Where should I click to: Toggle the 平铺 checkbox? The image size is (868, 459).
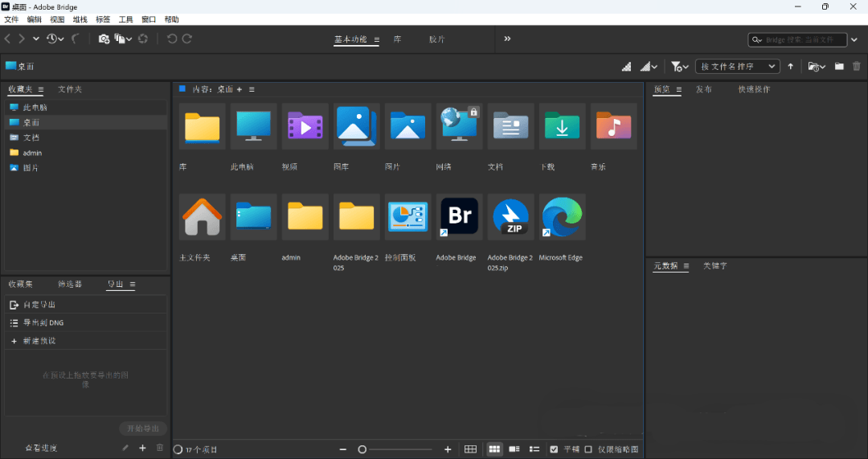(x=554, y=449)
